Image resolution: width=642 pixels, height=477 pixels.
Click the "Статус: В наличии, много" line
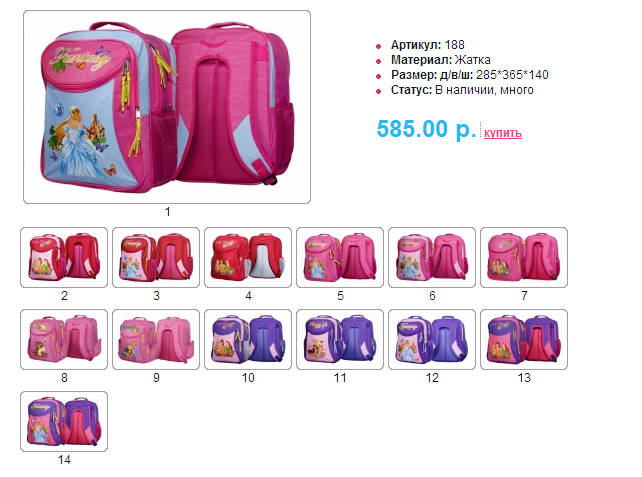(x=462, y=90)
